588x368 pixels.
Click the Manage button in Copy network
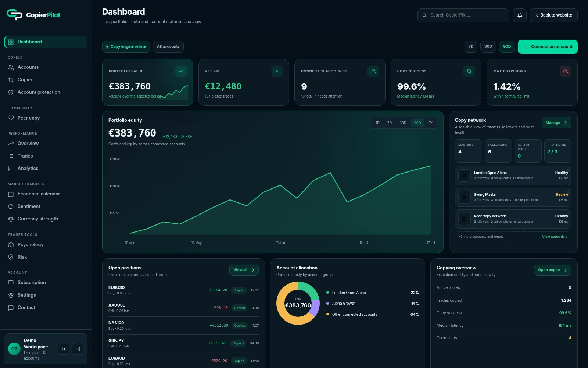(556, 123)
